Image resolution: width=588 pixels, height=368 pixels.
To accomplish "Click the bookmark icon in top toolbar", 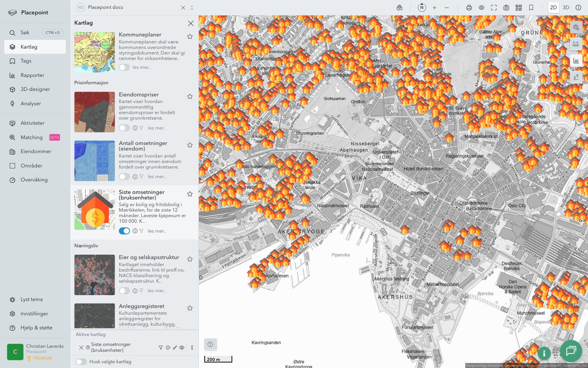I will (x=531, y=8).
